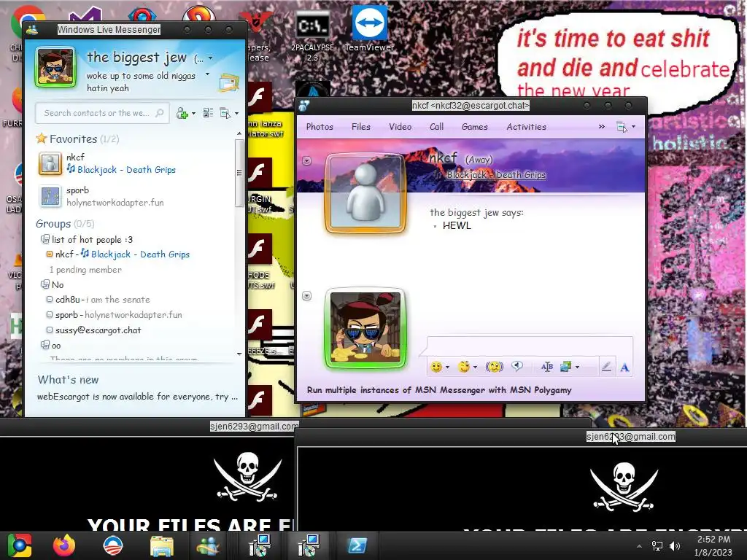
Task: Click the chat message input box
Action: point(530,345)
